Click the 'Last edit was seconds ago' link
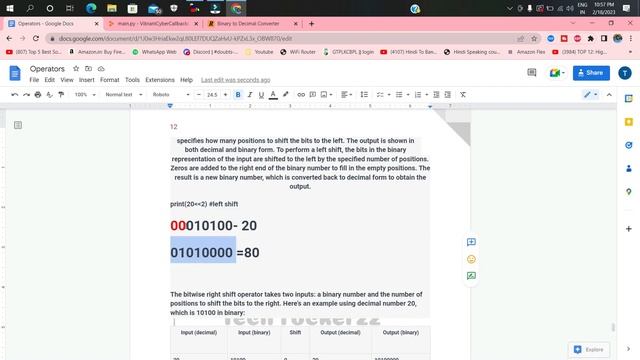The height and width of the screenshot is (360, 640). click(x=236, y=80)
